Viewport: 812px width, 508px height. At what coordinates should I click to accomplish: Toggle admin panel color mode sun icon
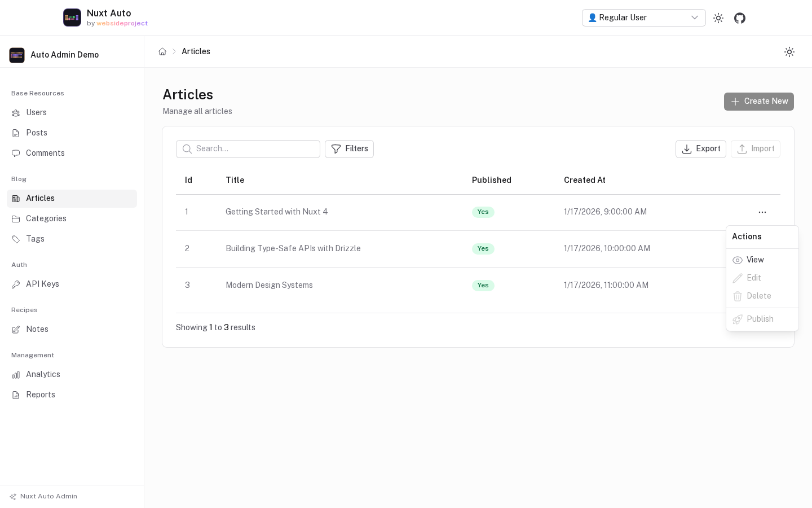[789, 52]
